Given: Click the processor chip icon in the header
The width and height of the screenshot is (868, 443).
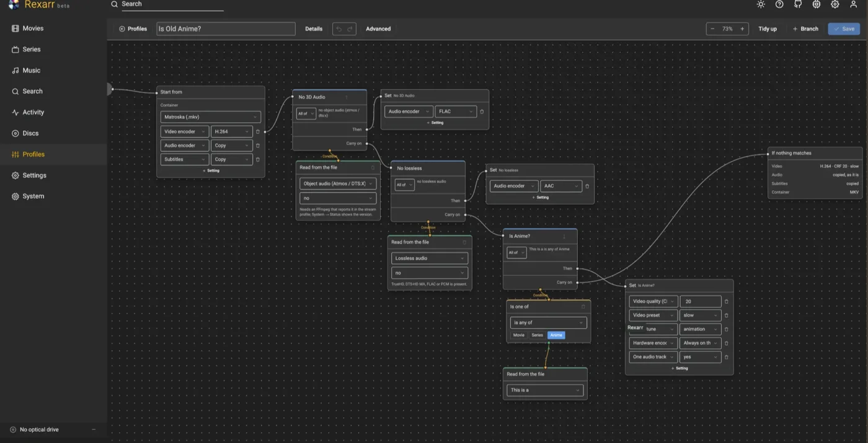Looking at the screenshot, I should pyautogui.click(x=817, y=4).
